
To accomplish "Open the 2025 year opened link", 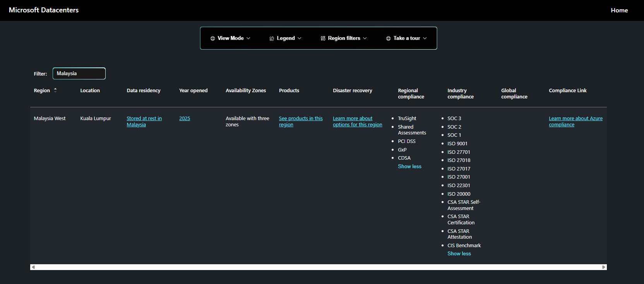I will pyautogui.click(x=185, y=119).
